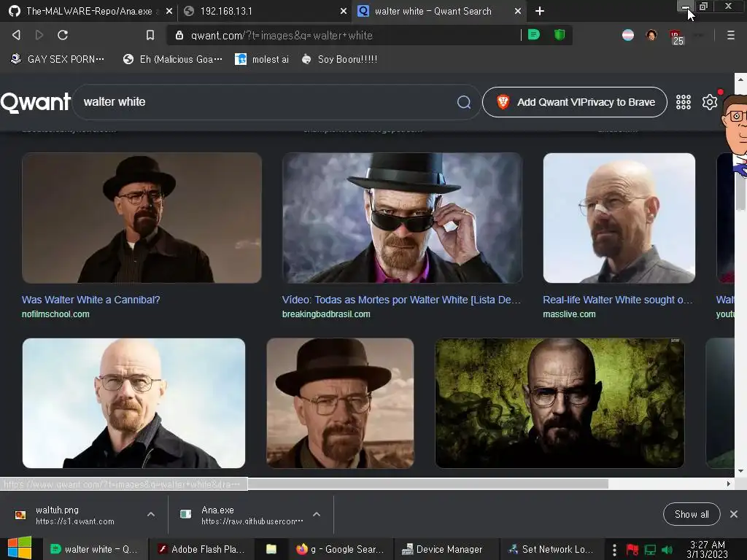Switch to g - Google Search taskbar item
The width and height of the screenshot is (747, 560).
point(340,549)
